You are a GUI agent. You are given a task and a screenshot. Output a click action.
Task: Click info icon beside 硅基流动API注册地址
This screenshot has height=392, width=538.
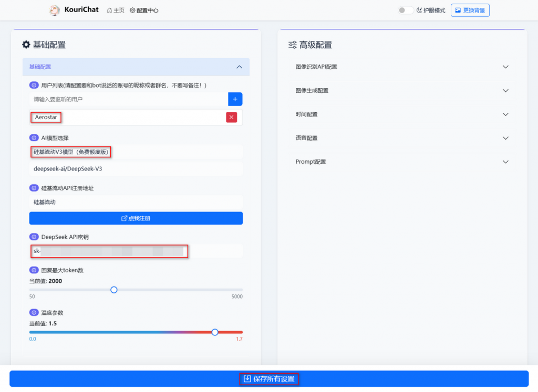click(x=34, y=188)
